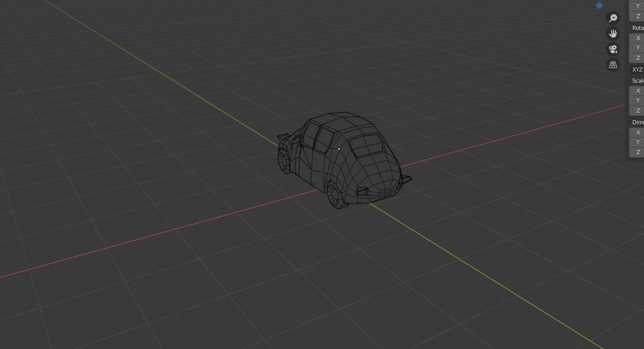Click the Dimensions Z field
Screen dimensions: 644x349
(x=637, y=152)
